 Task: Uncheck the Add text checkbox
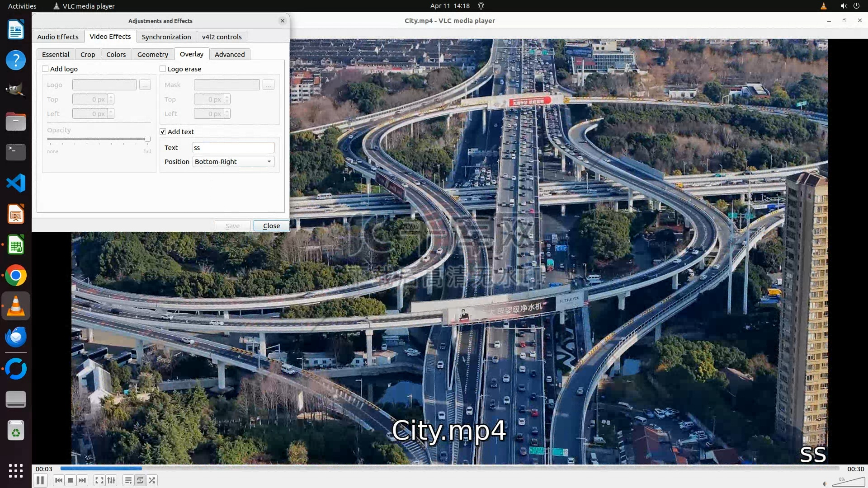(x=163, y=131)
